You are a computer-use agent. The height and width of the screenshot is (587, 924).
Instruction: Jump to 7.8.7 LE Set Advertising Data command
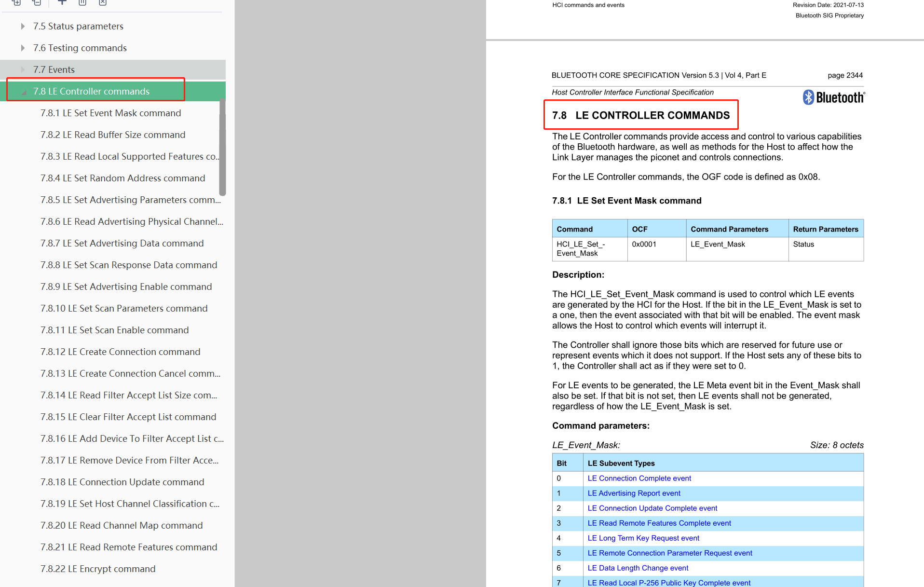click(x=122, y=243)
